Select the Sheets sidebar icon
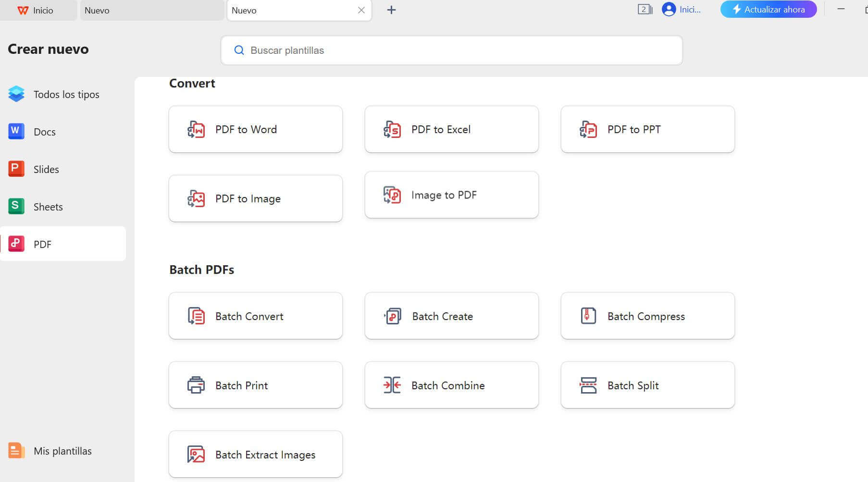Image resolution: width=868 pixels, height=482 pixels. pos(16,206)
